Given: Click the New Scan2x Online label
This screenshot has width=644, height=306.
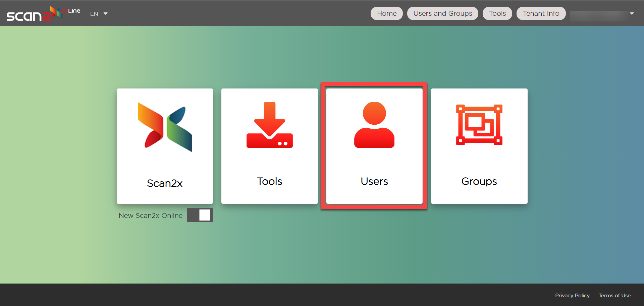Looking at the screenshot, I should pos(151,216).
